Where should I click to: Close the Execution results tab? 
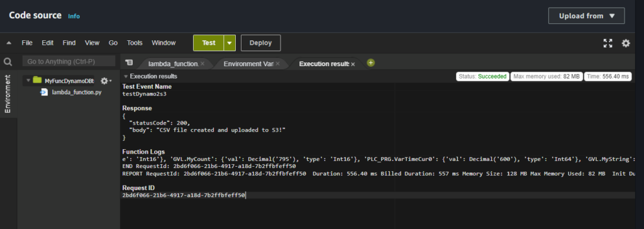[x=353, y=64]
